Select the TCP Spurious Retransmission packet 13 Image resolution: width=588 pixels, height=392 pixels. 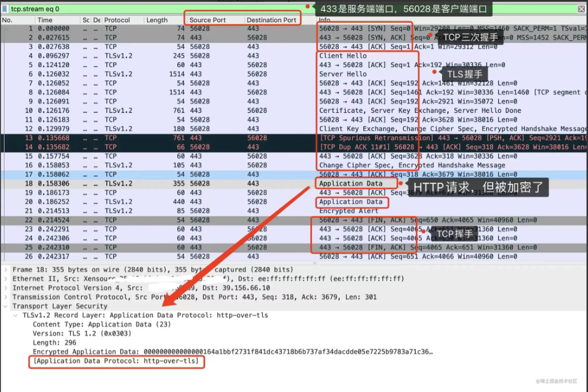point(294,138)
